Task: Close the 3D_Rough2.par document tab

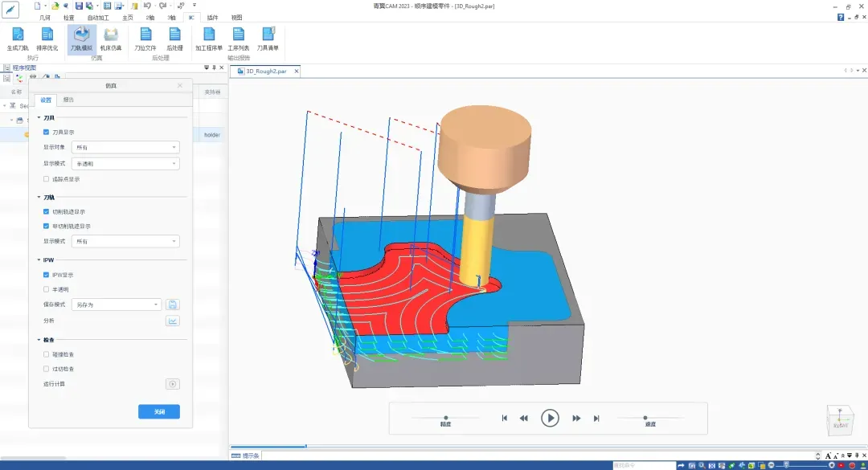Action: [296, 71]
